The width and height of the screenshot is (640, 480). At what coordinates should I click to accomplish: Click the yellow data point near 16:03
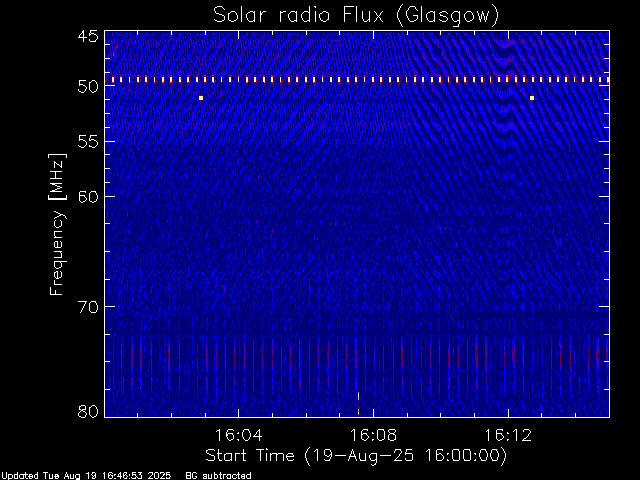tap(201, 98)
